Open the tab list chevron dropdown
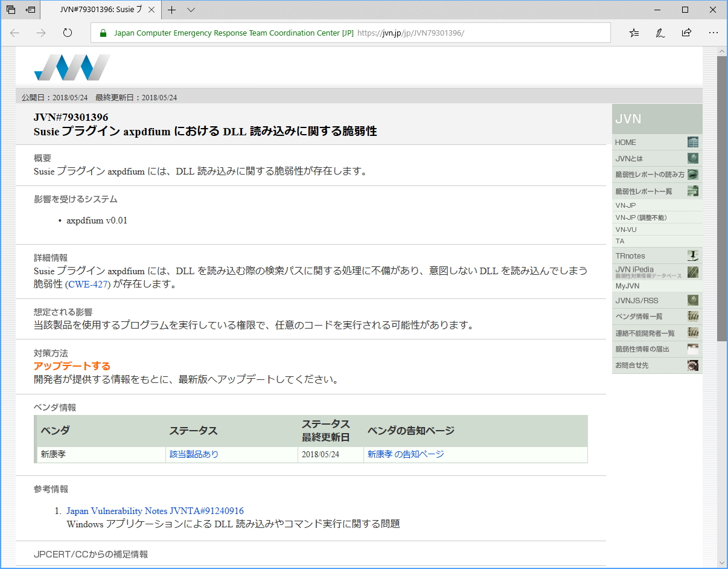Screen dimensions: 728x569 click(x=190, y=10)
